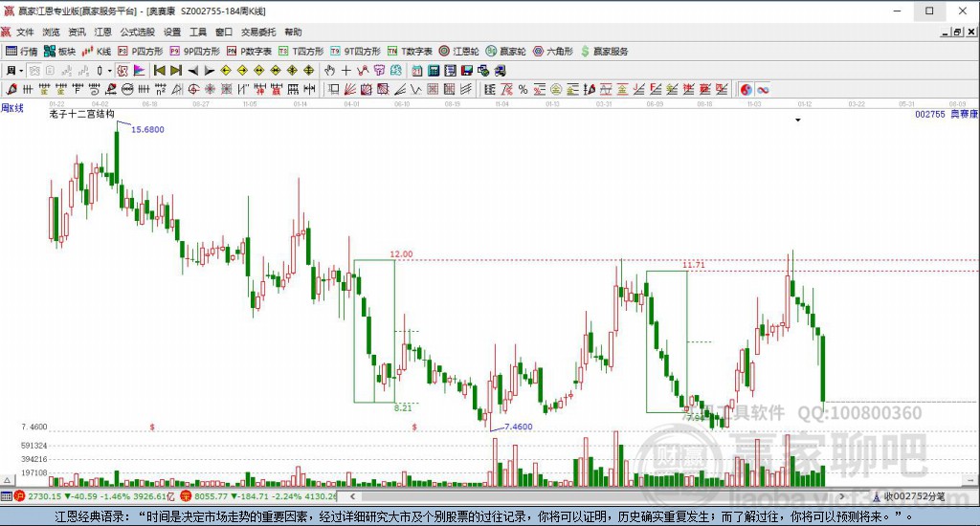Image resolution: width=980 pixels, height=526 pixels.
Task: Click the 12.00 resistance level label
Action: pos(401,254)
